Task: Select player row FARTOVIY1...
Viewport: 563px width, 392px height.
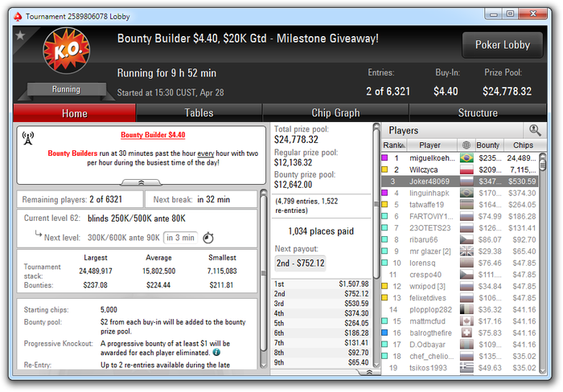Action: [x=459, y=216]
